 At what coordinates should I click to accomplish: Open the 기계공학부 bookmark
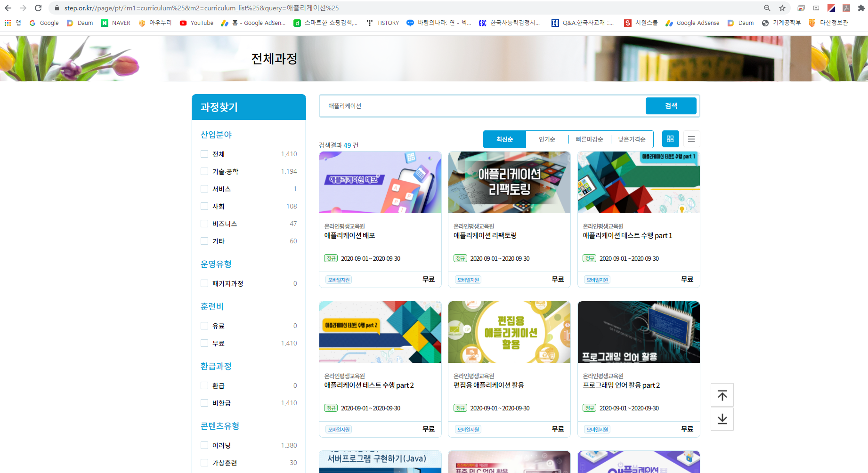click(x=781, y=23)
